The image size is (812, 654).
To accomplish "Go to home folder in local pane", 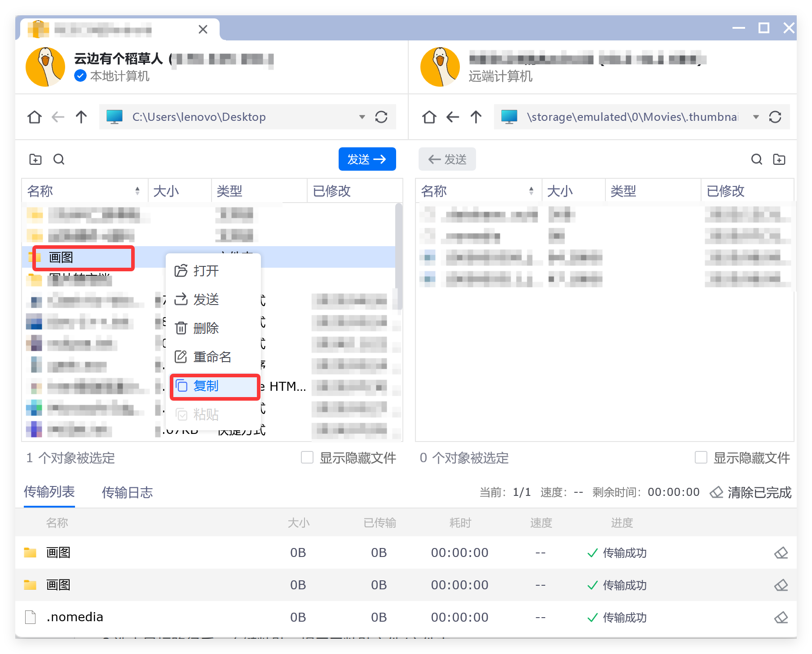I will 35,117.
